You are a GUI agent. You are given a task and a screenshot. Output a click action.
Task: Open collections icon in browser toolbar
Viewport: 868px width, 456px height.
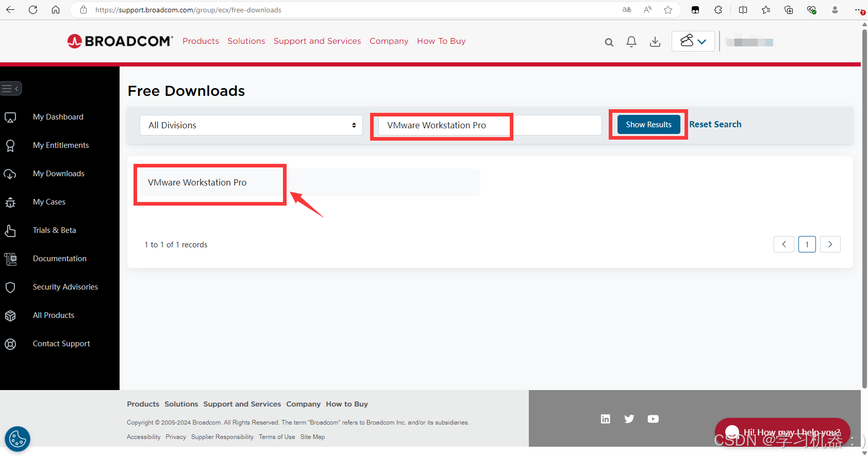[789, 10]
